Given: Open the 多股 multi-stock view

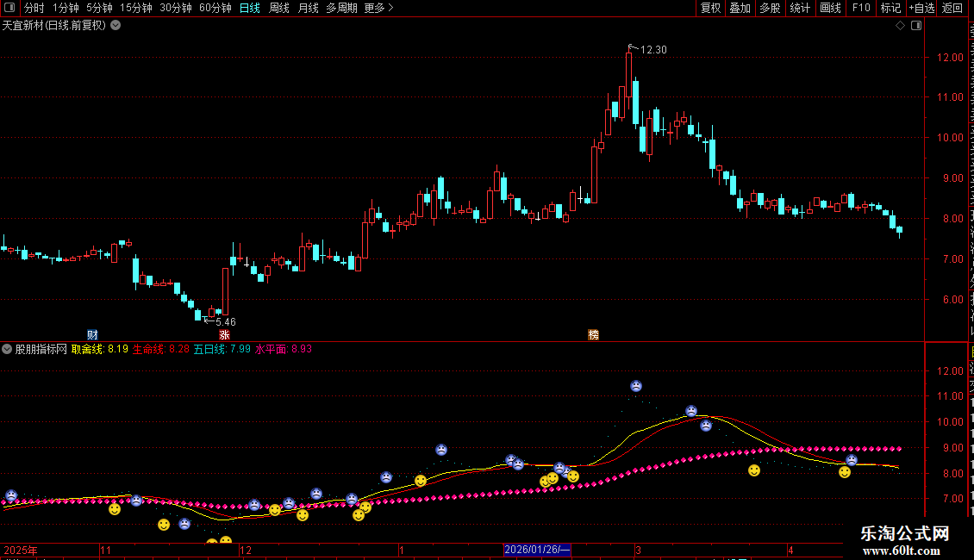Looking at the screenshot, I should [770, 8].
